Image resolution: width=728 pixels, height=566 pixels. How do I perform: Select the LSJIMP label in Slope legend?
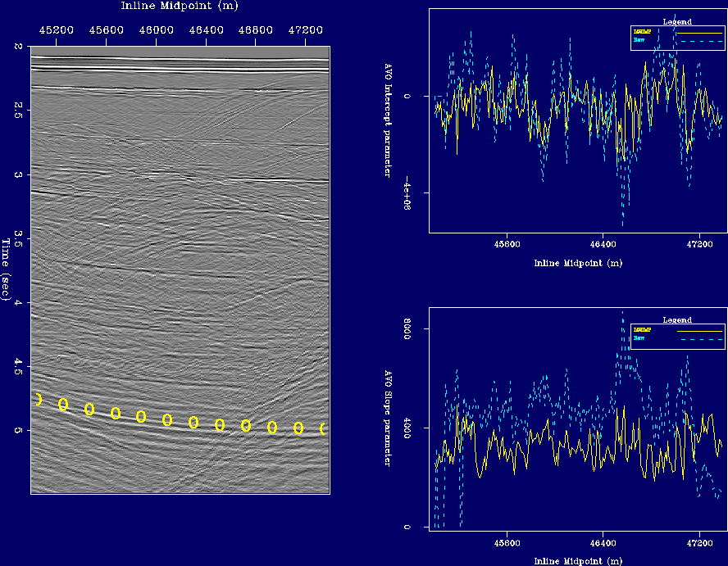pyautogui.click(x=642, y=329)
